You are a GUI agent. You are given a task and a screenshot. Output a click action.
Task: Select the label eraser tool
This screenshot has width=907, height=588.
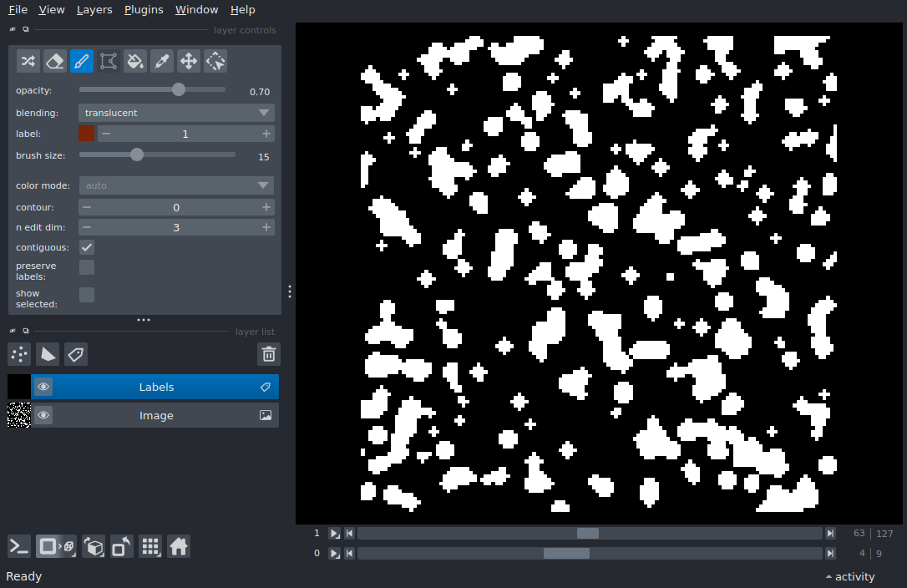click(x=55, y=61)
